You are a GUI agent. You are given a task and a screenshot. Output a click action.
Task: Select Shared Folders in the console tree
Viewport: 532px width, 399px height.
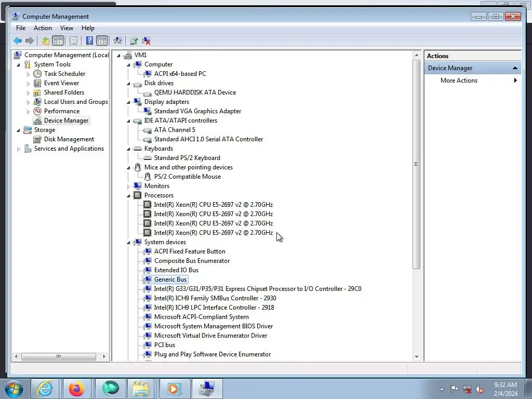64,92
